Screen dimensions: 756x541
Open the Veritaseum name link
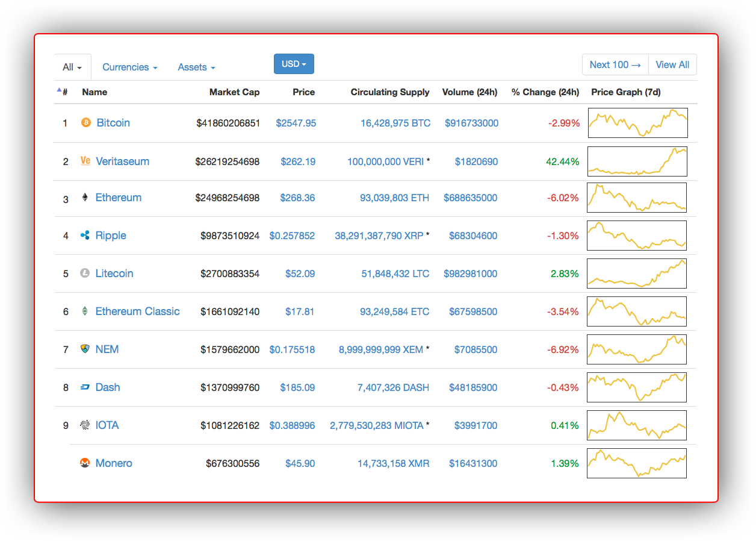point(123,161)
